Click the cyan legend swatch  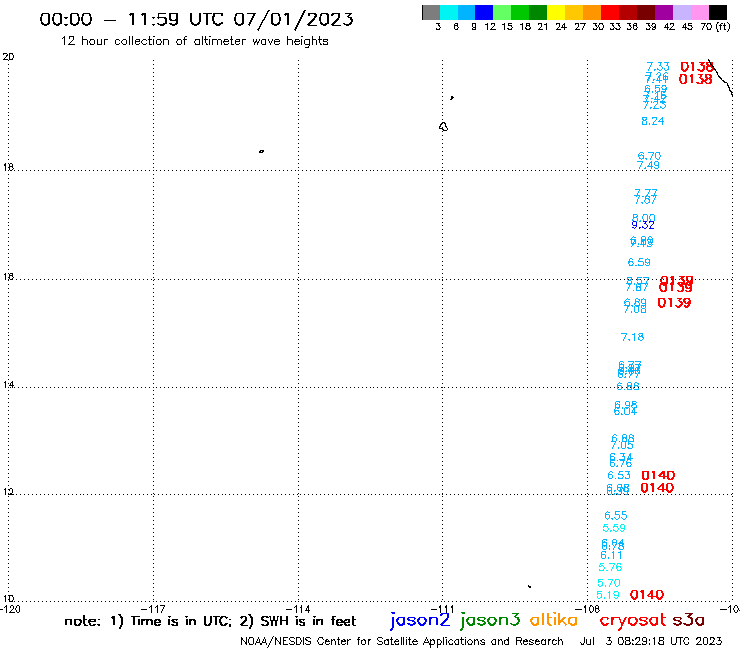449,12
